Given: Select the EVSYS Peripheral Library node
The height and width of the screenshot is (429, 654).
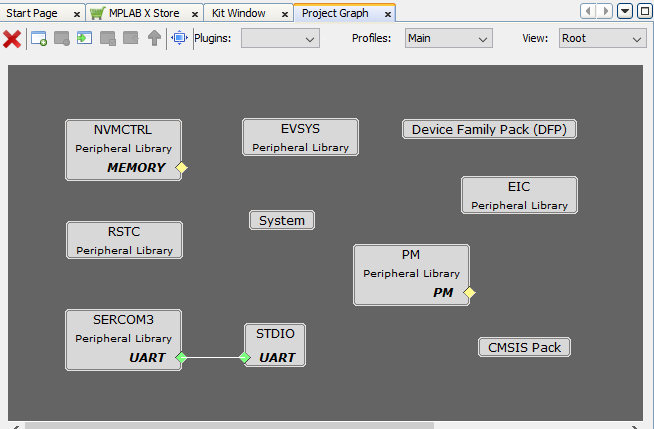Looking at the screenshot, I should coord(300,137).
